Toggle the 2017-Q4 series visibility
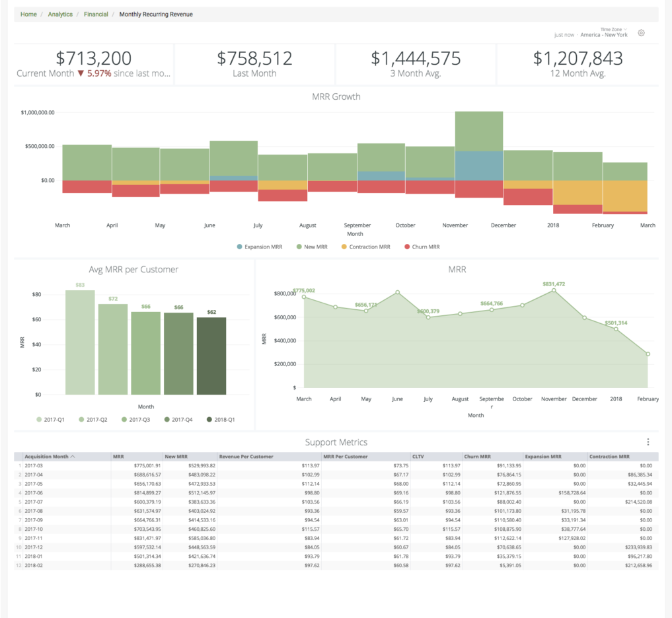672x618 pixels. coord(168,419)
